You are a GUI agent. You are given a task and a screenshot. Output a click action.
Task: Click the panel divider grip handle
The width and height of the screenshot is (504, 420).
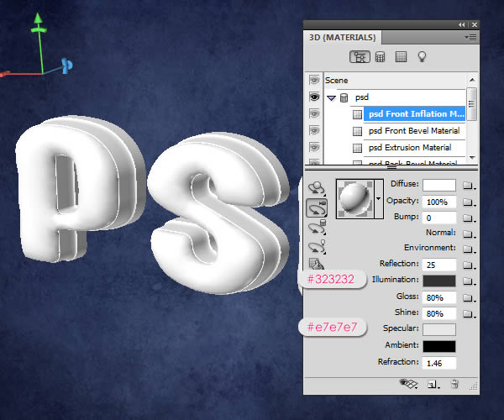[x=391, y=167]
